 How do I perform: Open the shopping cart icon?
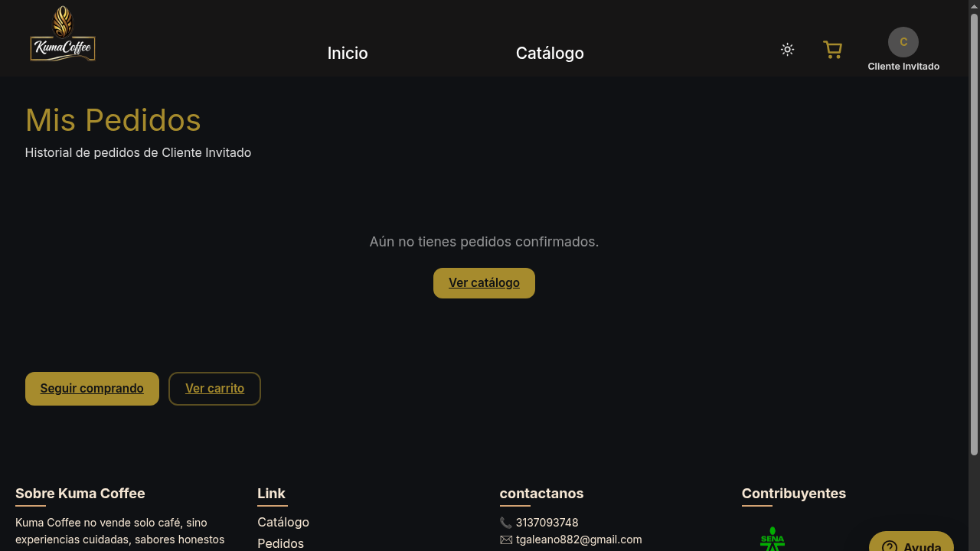pos(832,50)
